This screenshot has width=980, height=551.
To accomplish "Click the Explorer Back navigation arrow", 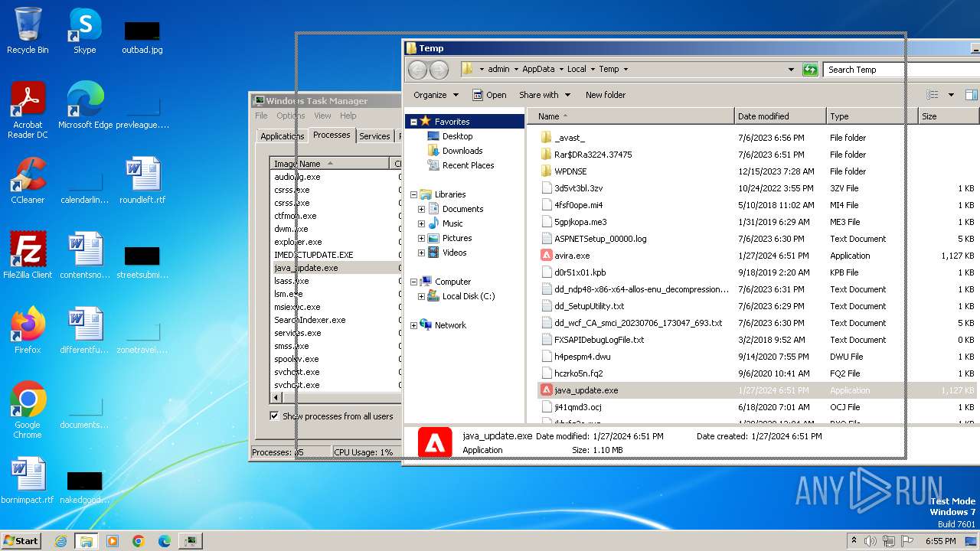I will point(417,70).
